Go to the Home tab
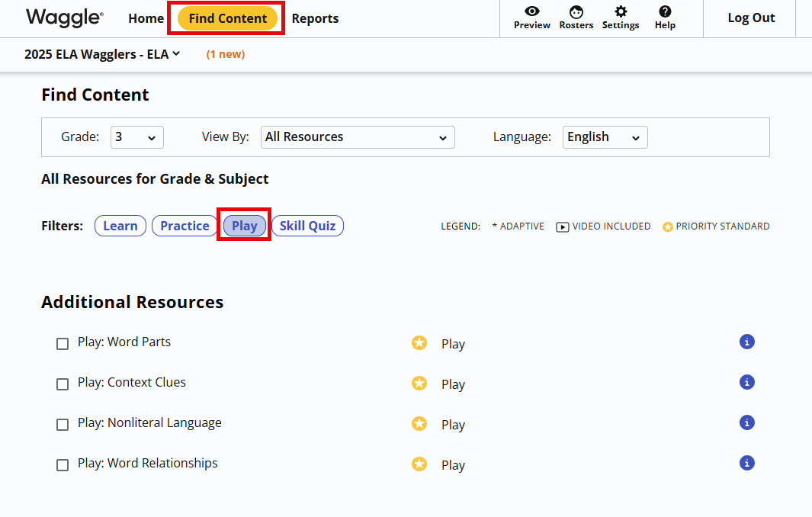 point(146,18)
